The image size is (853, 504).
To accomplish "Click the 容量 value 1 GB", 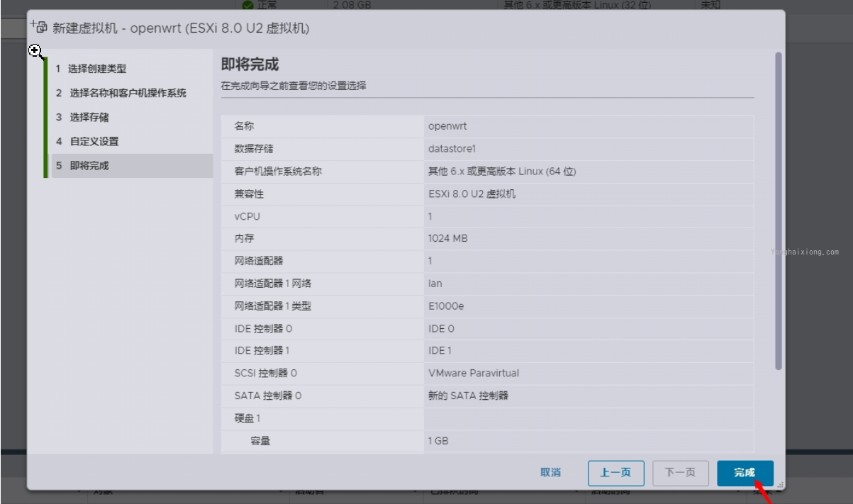I will (x=438, y=441).
